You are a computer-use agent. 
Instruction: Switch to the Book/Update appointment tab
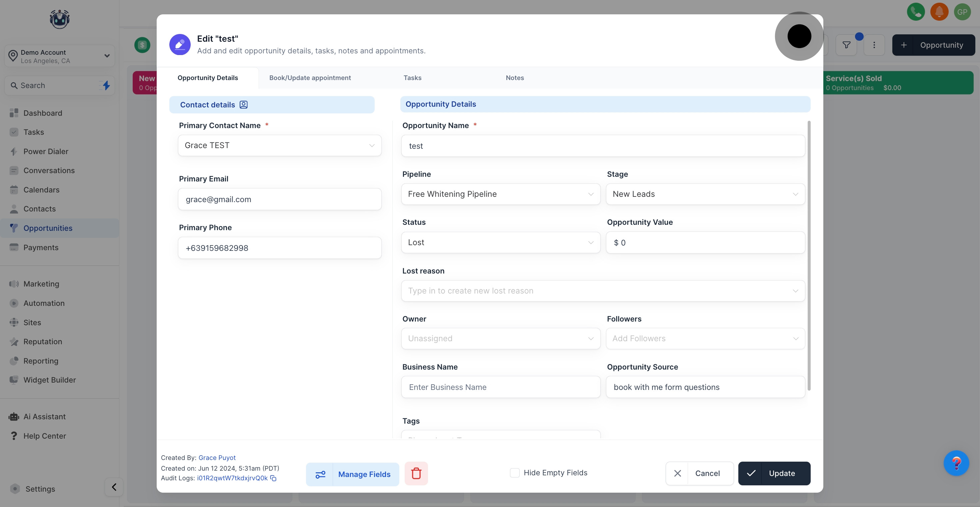tap(310, 78)
